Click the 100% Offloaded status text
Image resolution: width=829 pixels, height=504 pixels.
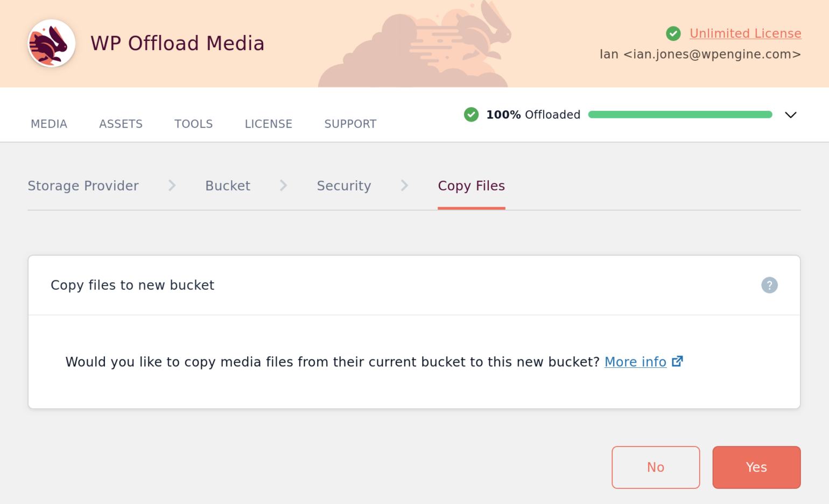[533, 115]
